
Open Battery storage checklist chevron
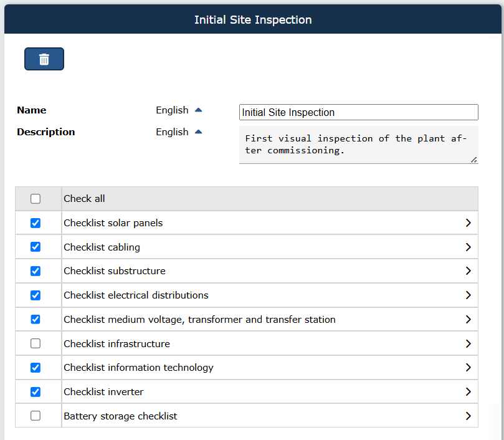tap(468, 416)
